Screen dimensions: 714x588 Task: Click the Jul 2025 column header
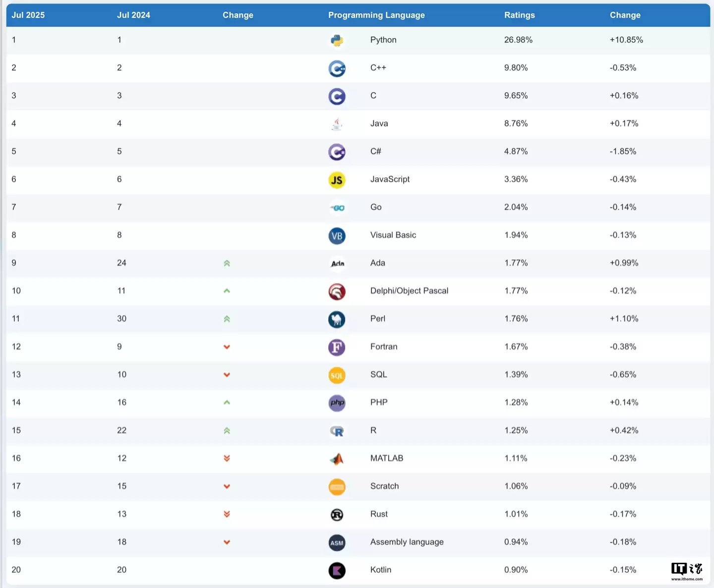click(x=28, y=15)
